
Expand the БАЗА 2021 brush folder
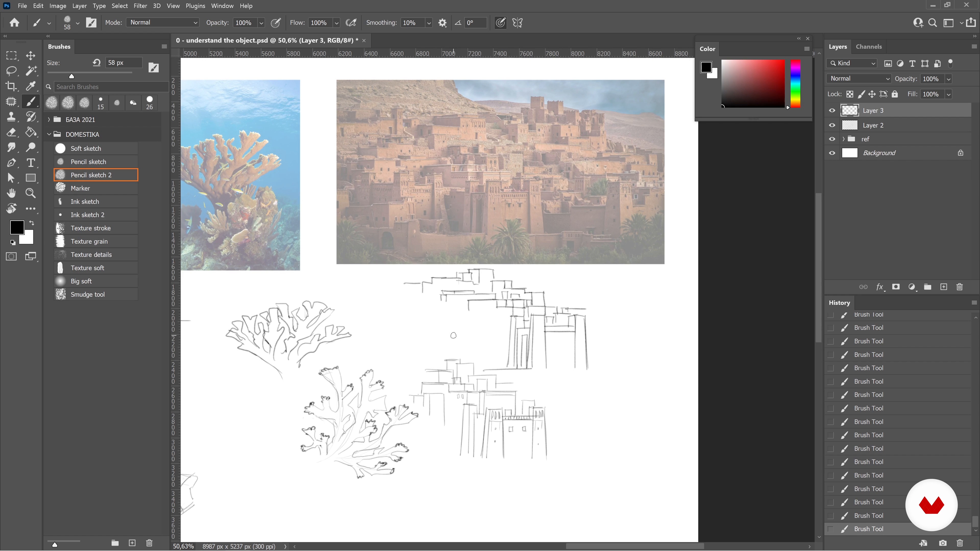click(x=49, y=120)
